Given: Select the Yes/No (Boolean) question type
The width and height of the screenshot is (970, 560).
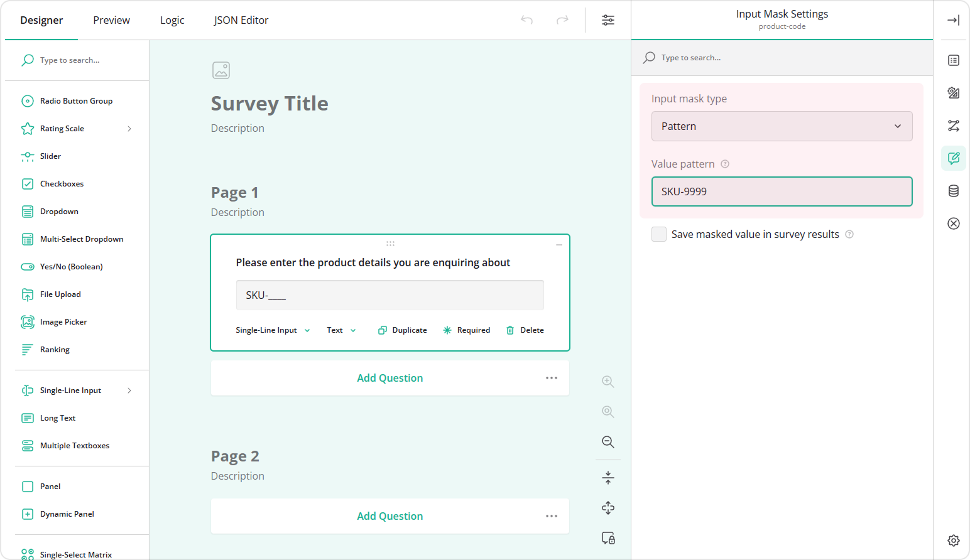Looking at the screenshot, I should tap(71, 266).
